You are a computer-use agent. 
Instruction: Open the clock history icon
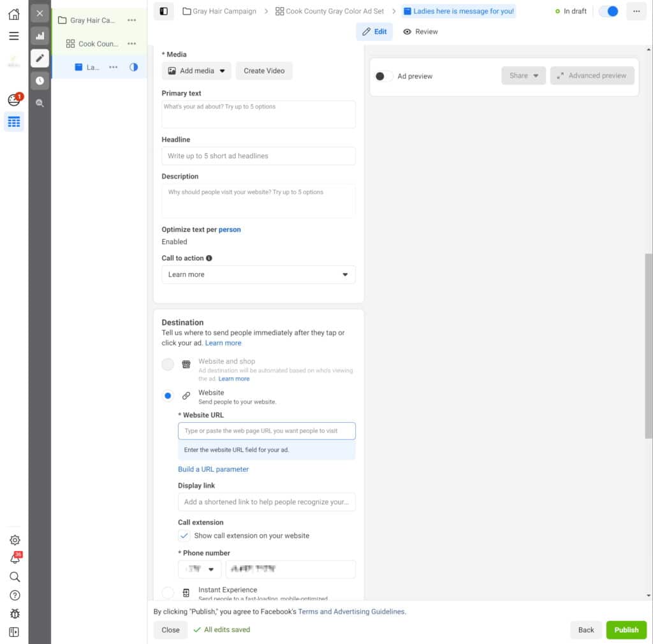pyautogui.click(x=40, y=80)
